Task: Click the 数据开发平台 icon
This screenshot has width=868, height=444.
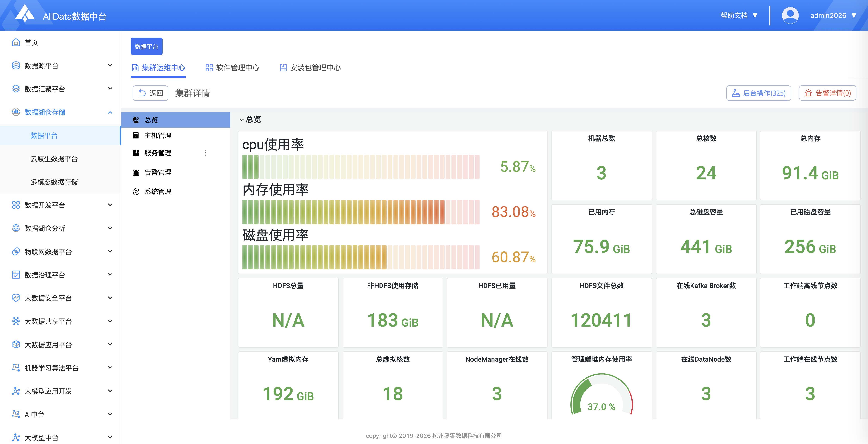Action: coord(16,205)
